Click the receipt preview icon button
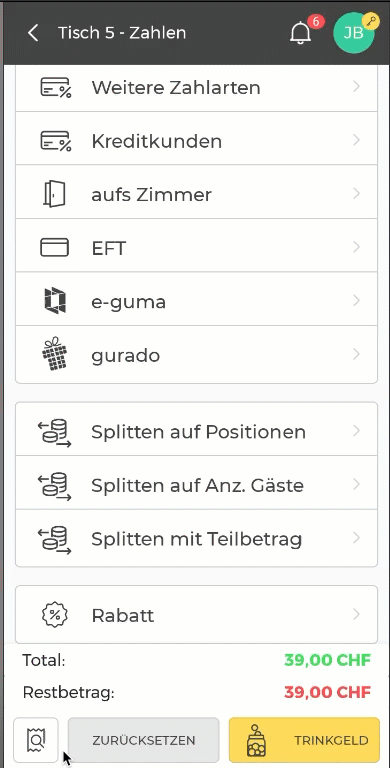The image size is (390, 768). click(x=36, y=740)
